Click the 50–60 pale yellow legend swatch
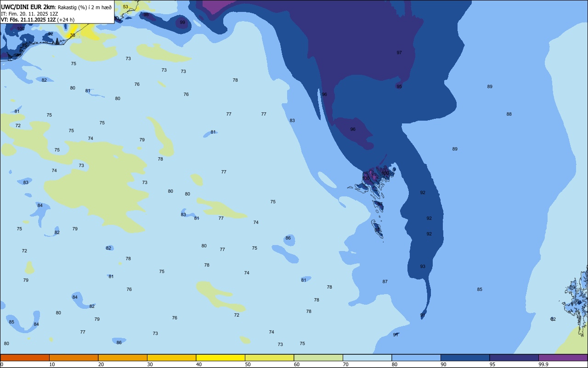588x368 pixels. [269, 357]
